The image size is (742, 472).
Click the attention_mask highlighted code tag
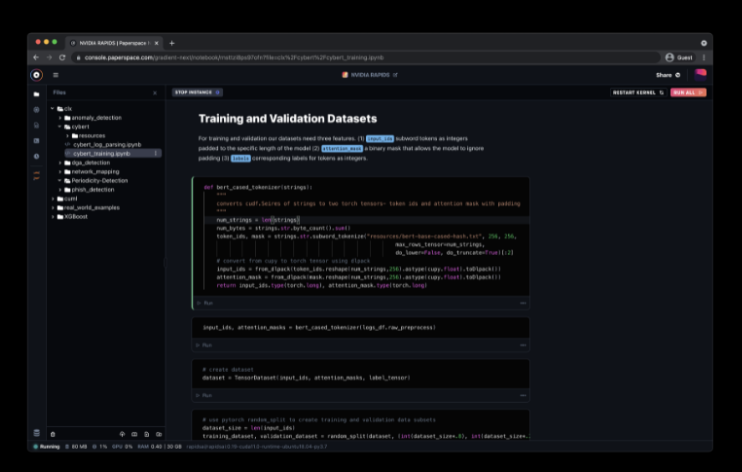pos(342,149)
